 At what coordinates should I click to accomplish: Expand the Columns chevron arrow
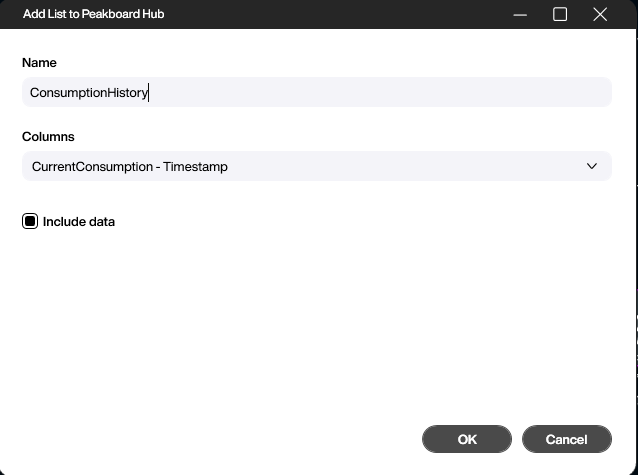592,166
